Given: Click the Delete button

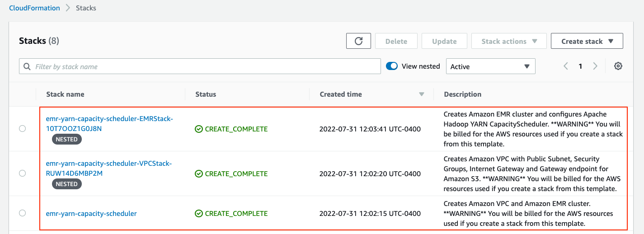Looking at the screenshot, I should 396,41.
